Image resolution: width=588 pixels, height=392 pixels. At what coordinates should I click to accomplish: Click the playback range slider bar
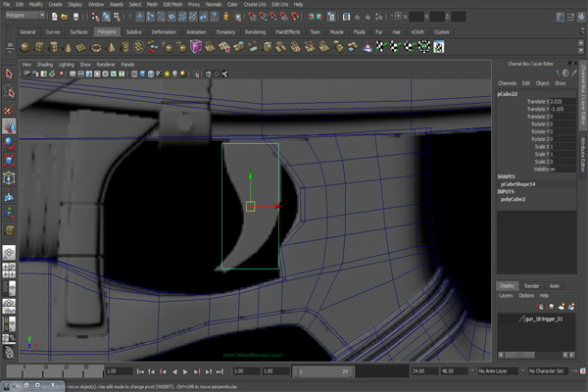coord(323,371)
